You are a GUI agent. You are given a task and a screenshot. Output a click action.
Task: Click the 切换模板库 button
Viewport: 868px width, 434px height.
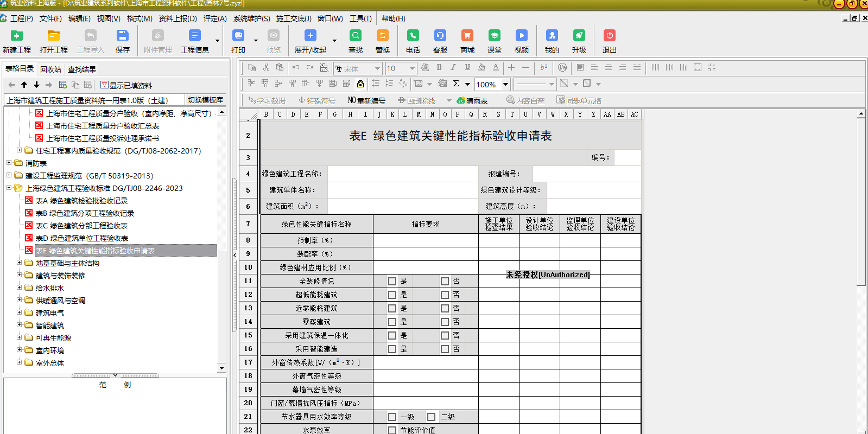(205, 100)
